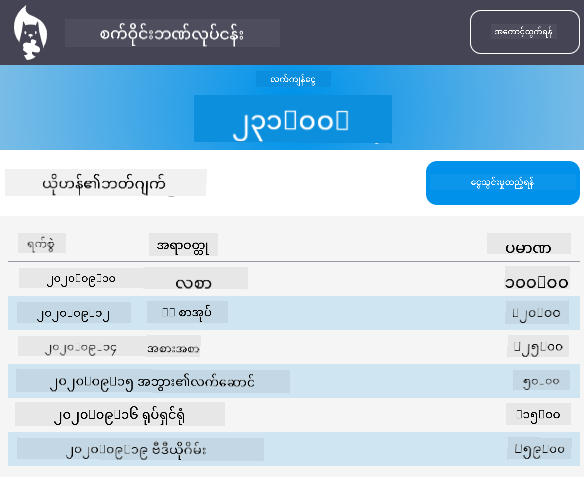Viewport: 584px width, 500px height.
Task: Select the လက်ကျန်ငွေ balance label
Action: click(293, 79)
